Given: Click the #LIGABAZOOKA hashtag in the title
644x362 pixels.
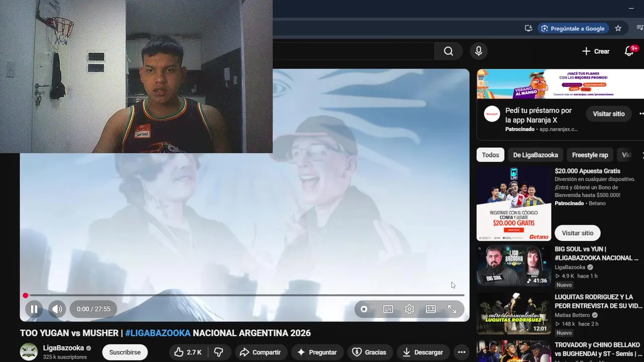Looking at the screenshot, I should pyautogui.click(x=158, y=333).
